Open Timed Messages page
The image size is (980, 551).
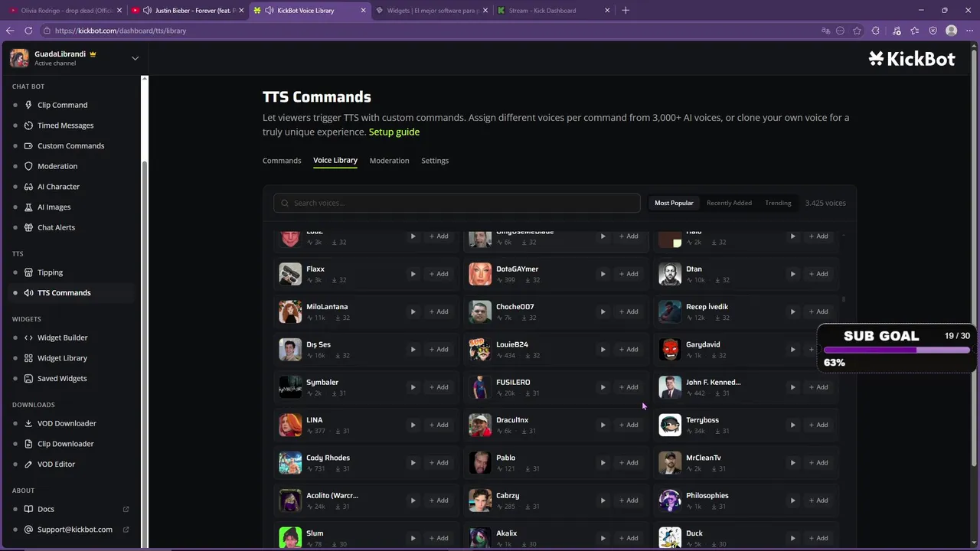(x=65, y=126)
